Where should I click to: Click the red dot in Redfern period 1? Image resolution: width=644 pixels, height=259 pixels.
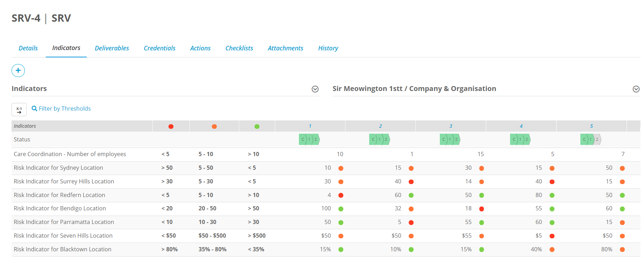pyautogui.click(x=341, y=195)
